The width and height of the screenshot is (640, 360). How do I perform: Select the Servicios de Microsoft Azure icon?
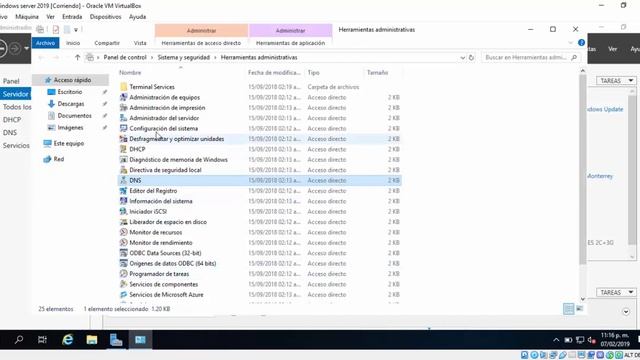(124, 294)
